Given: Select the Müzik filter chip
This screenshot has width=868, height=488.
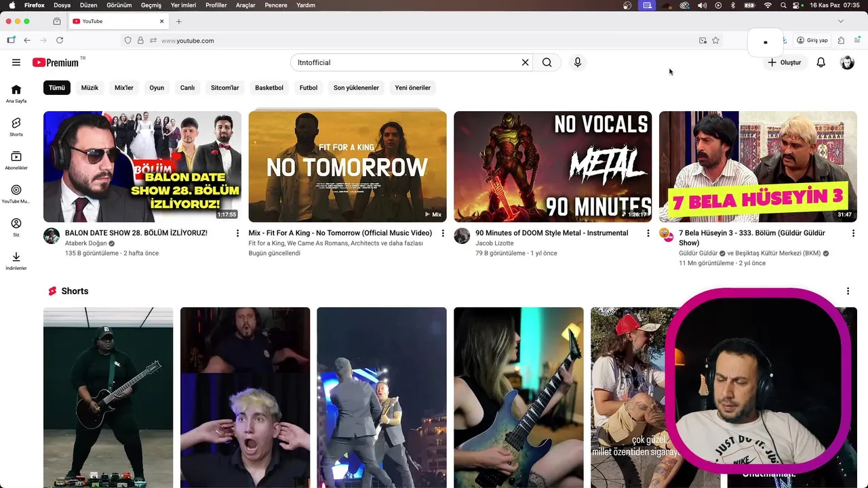Looking at the screenshot, I should pos(90,87).
